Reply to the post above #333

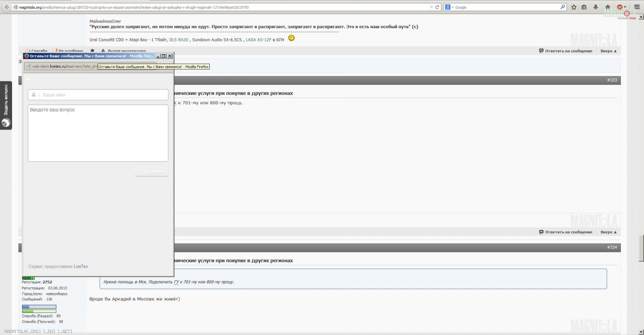click(566, 51)
